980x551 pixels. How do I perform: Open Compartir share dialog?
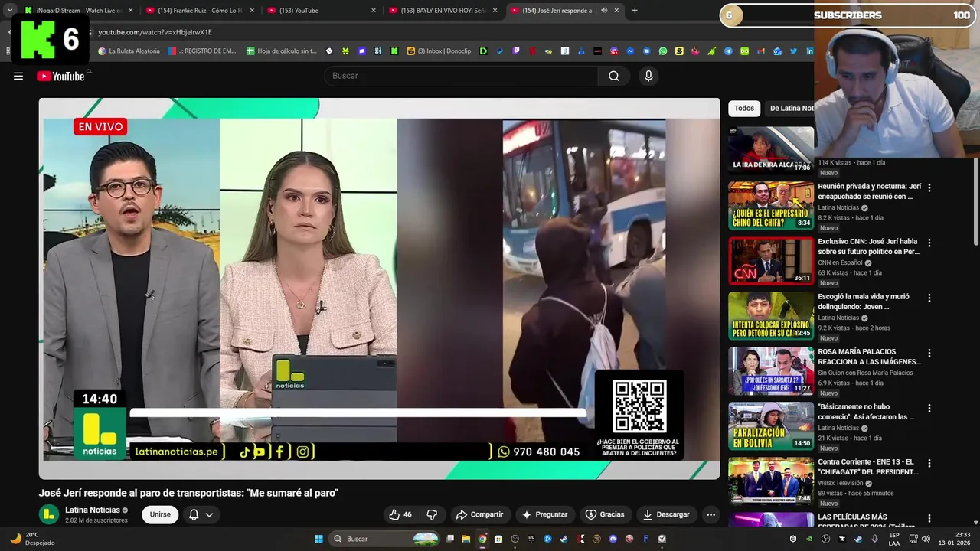[x=480, y=514]
